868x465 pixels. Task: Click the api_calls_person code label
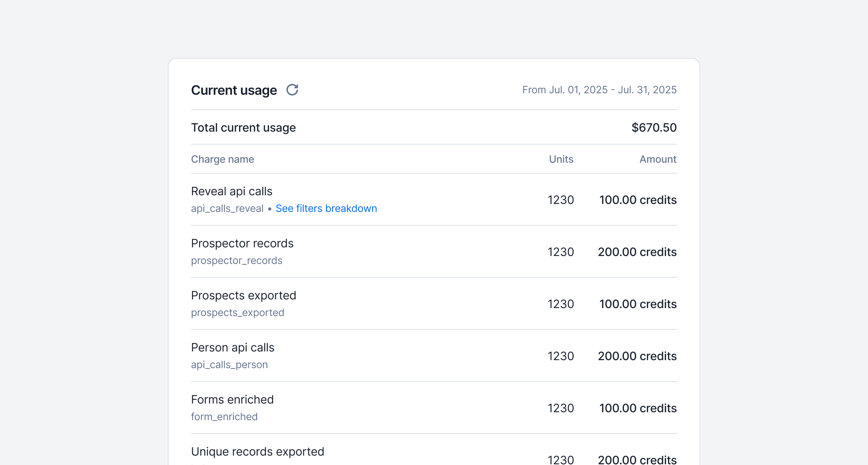[229, 365]
